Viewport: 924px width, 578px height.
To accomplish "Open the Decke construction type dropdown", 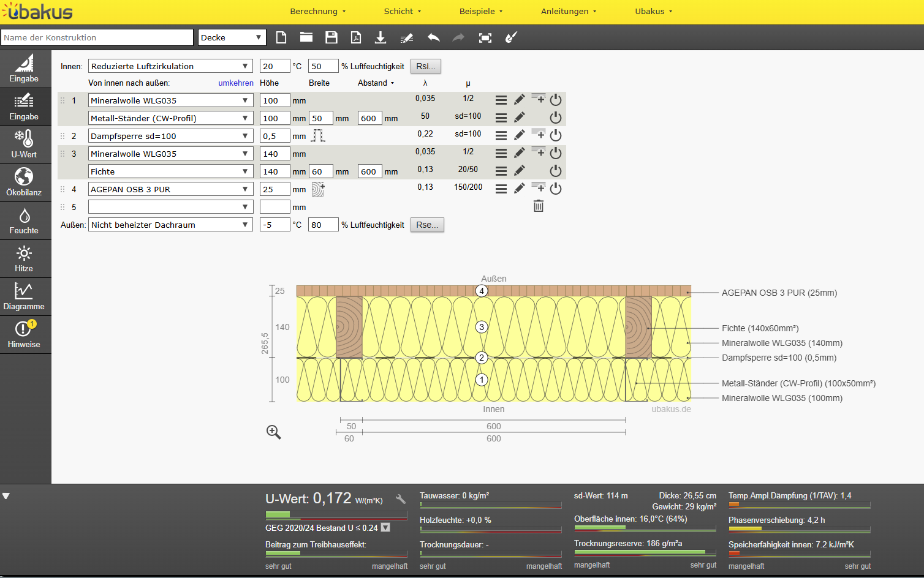I will pyautogui.click(x=232, y=38).
